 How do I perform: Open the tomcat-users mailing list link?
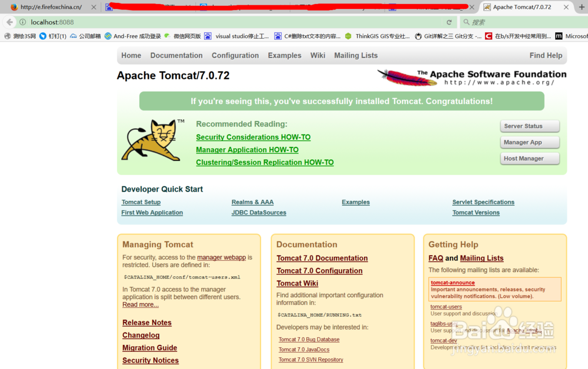point(446,307)
